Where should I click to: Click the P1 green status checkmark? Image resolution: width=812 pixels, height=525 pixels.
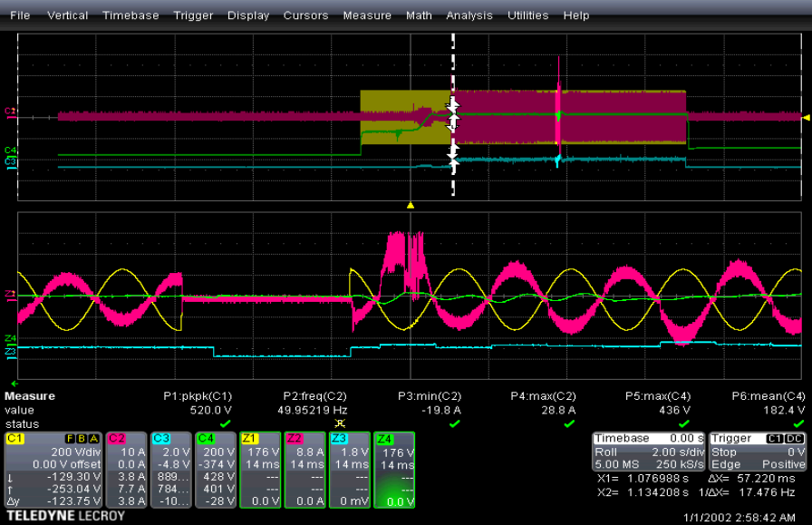[226, 424]
